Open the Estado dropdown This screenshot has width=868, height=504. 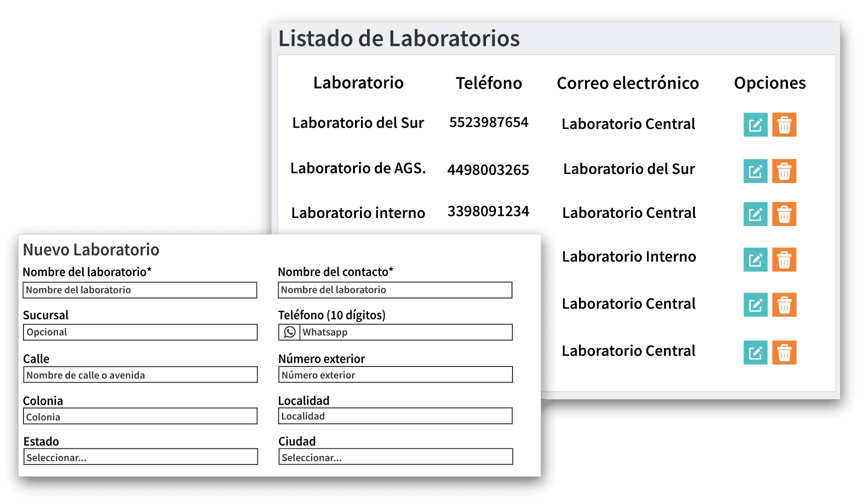(140, 457)
